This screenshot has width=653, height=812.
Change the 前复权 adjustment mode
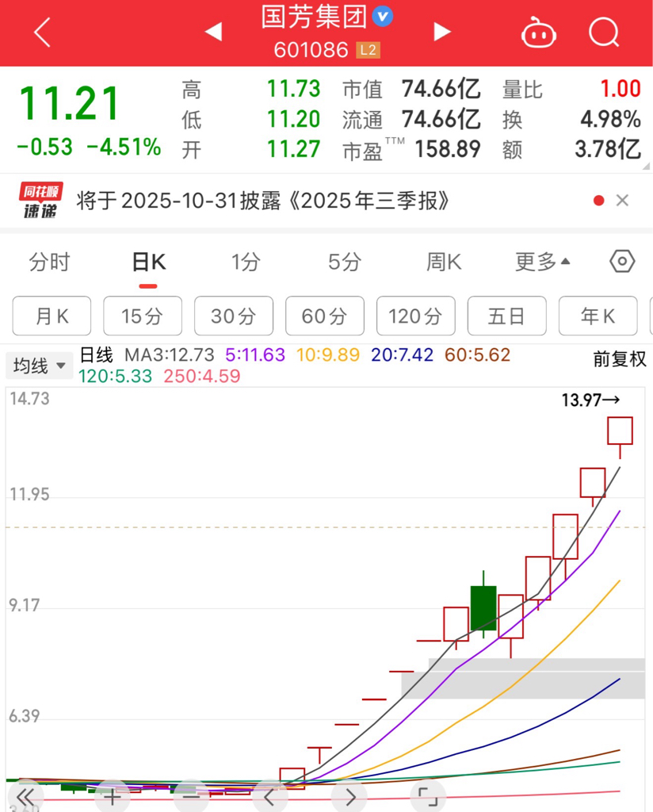pos(620,359)
